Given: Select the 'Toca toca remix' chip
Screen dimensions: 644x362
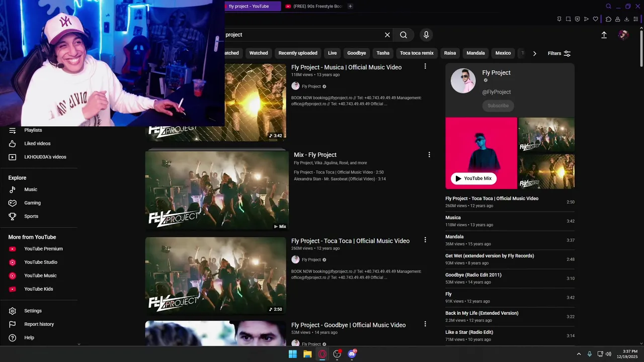Looking at the screenshot, I should (417, 53).
